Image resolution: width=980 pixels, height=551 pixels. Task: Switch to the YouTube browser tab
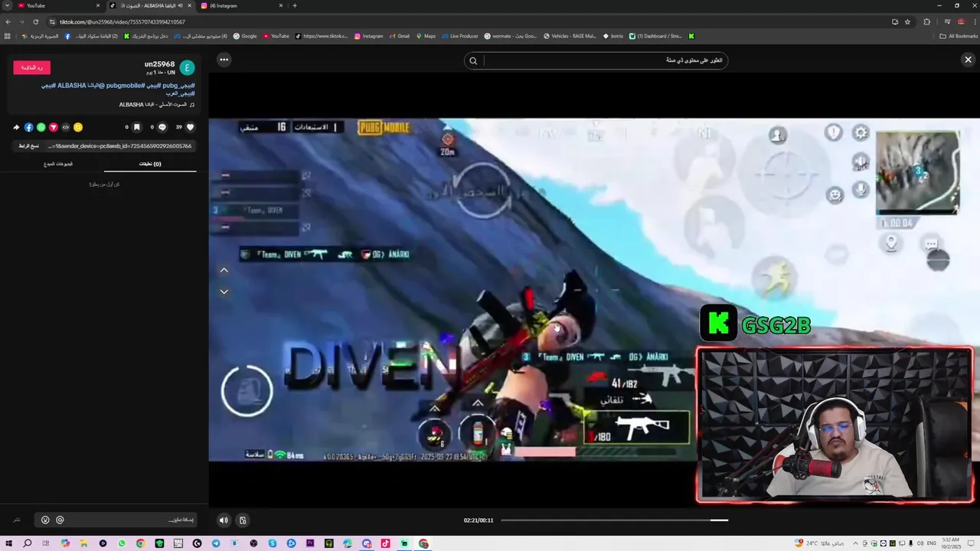tap(57, 5)
